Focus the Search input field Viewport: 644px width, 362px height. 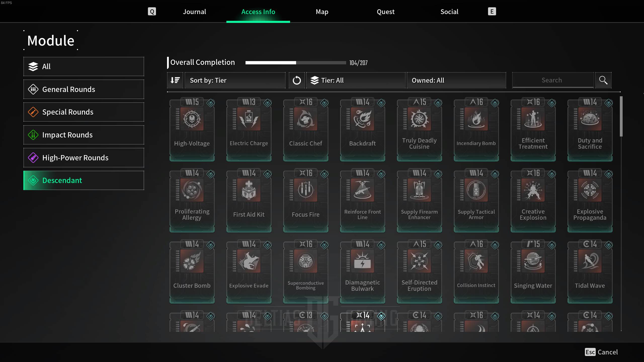(x=553, y=80)
